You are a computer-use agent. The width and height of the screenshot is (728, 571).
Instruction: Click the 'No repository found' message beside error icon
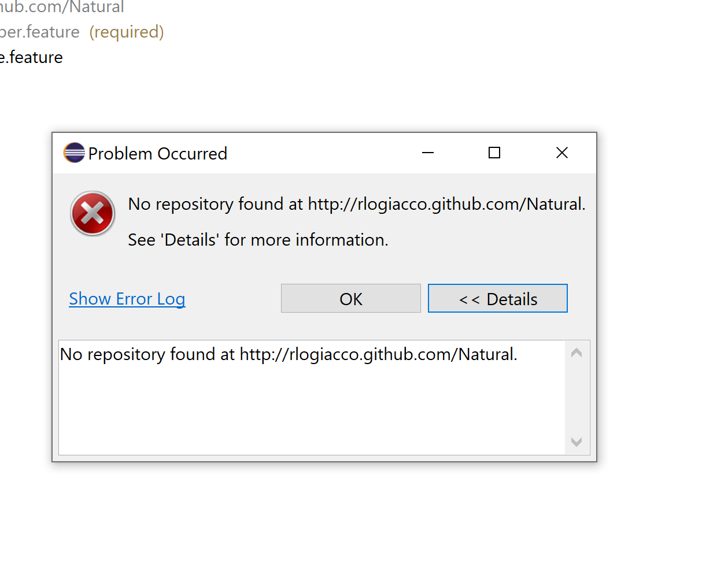point(356,204)
